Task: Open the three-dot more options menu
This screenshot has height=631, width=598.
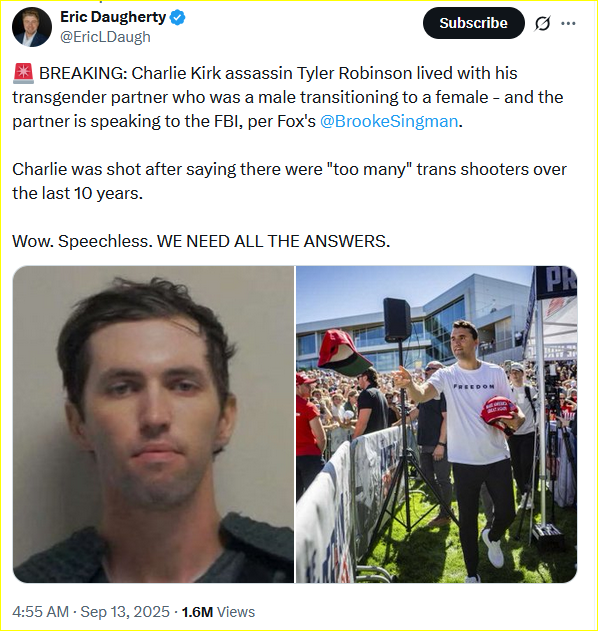Action: (x=568, y=23)
